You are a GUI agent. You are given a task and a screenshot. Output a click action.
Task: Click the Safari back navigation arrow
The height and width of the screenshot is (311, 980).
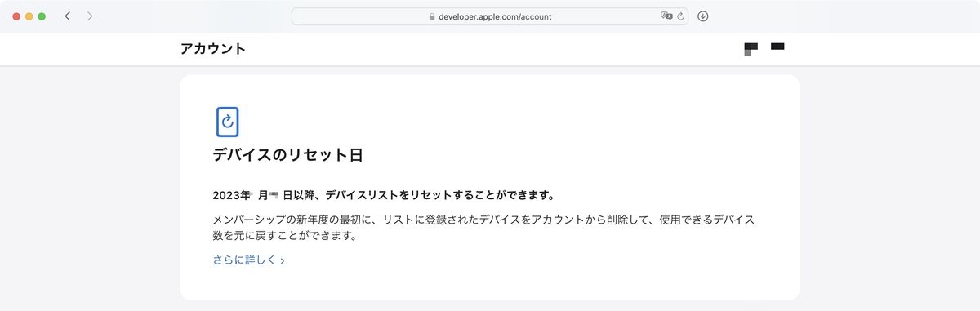pos(67,16)
